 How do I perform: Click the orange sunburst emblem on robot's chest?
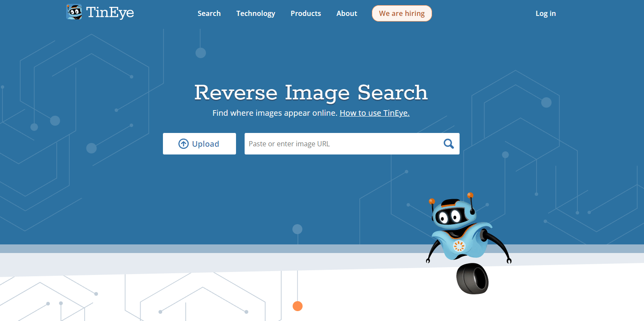click(459, 246)
